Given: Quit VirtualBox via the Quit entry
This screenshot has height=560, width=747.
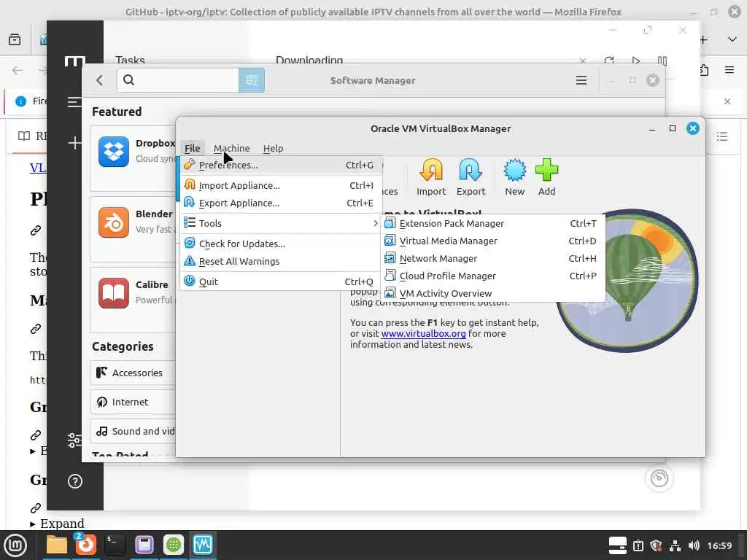Looking at the screenshot, I should [x=281, y=281].
